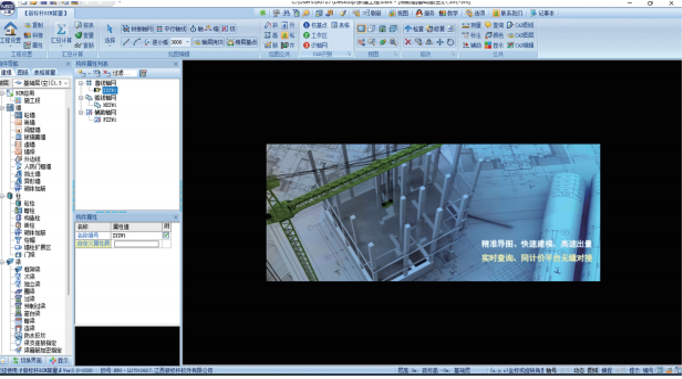Select the arrow pointer selection tool
This screenshot has height=379, width=682.
click(x=110, y=29)
